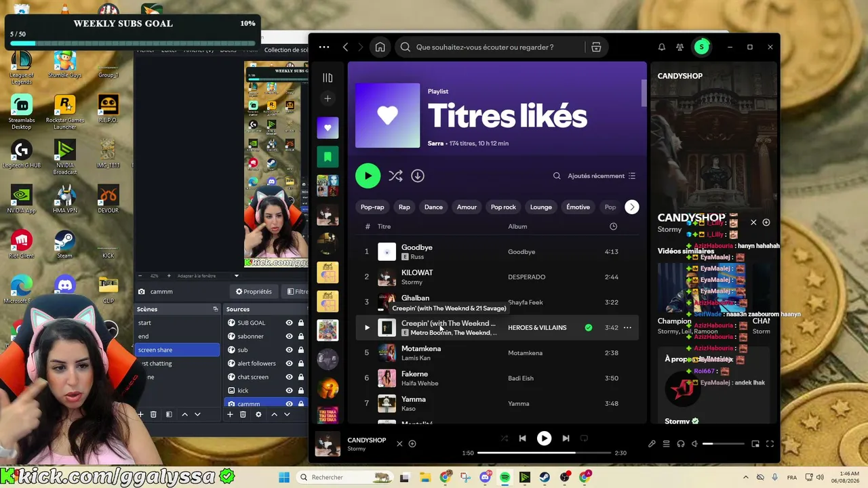Open Propriétés button in OBS
The width and height of the screenshot is (868, 488).
[x=254, y=291]
